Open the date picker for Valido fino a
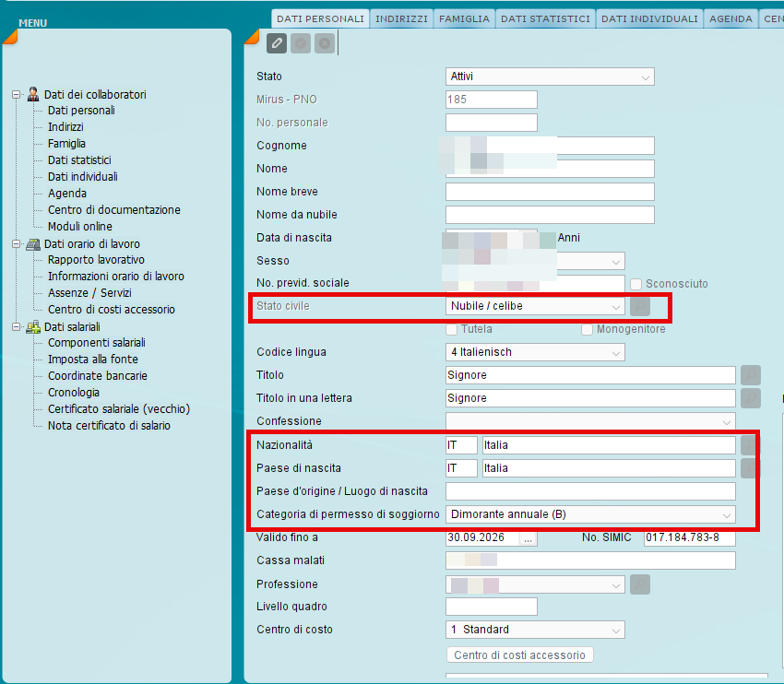 528,538
